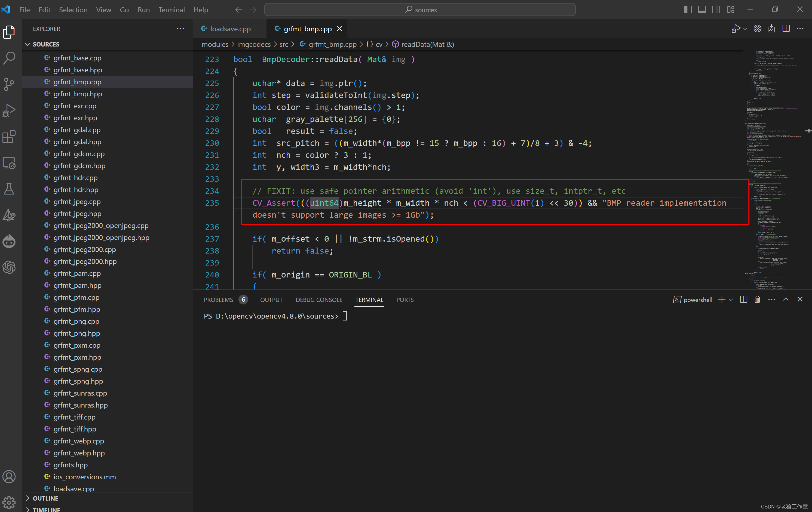Image resolution: width=812 pixels, height=512 pixels.
Task: Open grfmt_jpeg.cpp in the explorer
Action: (77, 202)
